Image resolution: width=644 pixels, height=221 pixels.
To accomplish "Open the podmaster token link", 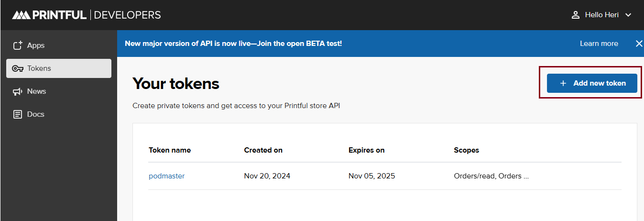I will tap(166, 176).
